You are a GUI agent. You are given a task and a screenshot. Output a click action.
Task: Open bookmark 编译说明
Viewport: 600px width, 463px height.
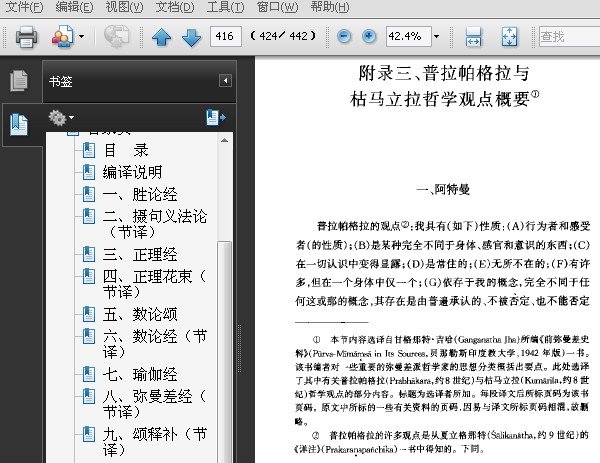coord(132,172)
